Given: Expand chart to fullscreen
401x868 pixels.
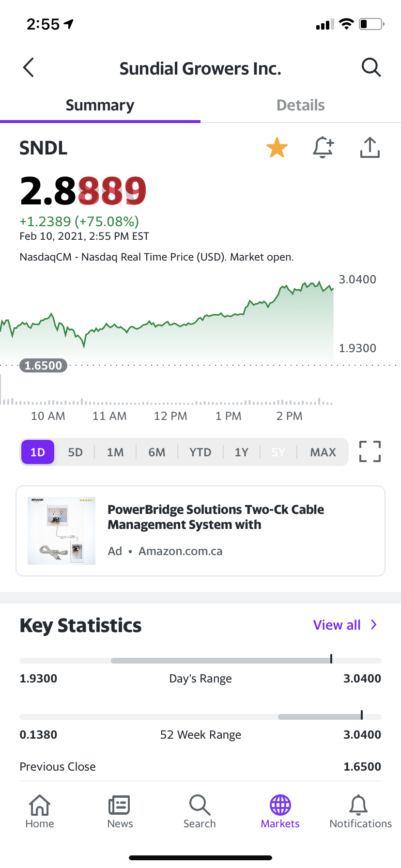Looking at the screenshot, I should [370, 451].
